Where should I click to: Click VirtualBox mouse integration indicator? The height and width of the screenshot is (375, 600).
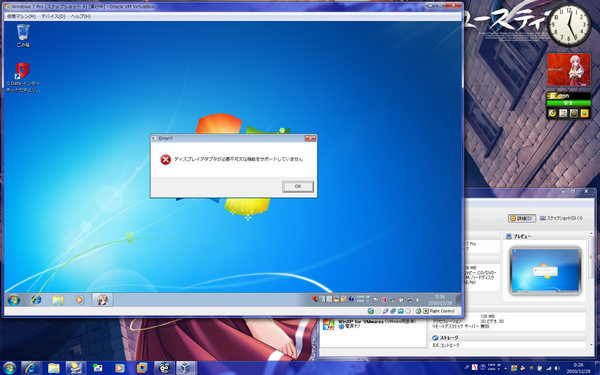pyautogui.click(x=418, y=311)
